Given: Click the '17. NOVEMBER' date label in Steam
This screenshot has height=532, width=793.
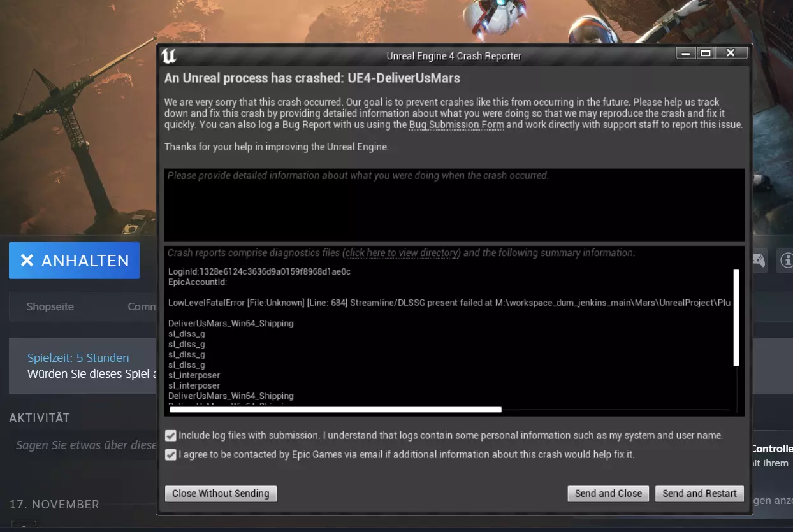Looking at the screenshot, I should (54, 505).
